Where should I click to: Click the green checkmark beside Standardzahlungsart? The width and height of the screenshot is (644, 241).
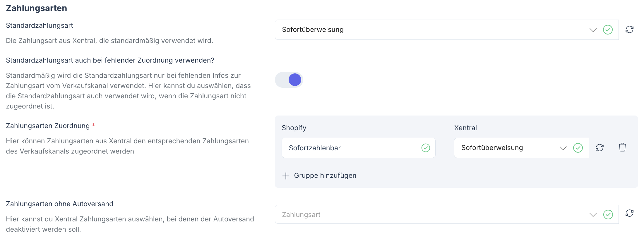pos(608,30)
